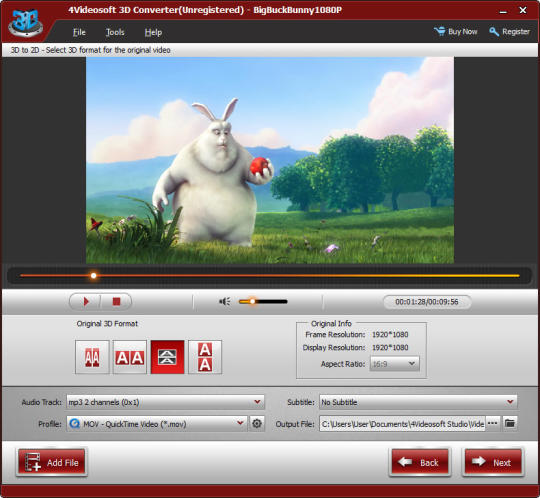Click the Output File path field

tap(402, 424)
